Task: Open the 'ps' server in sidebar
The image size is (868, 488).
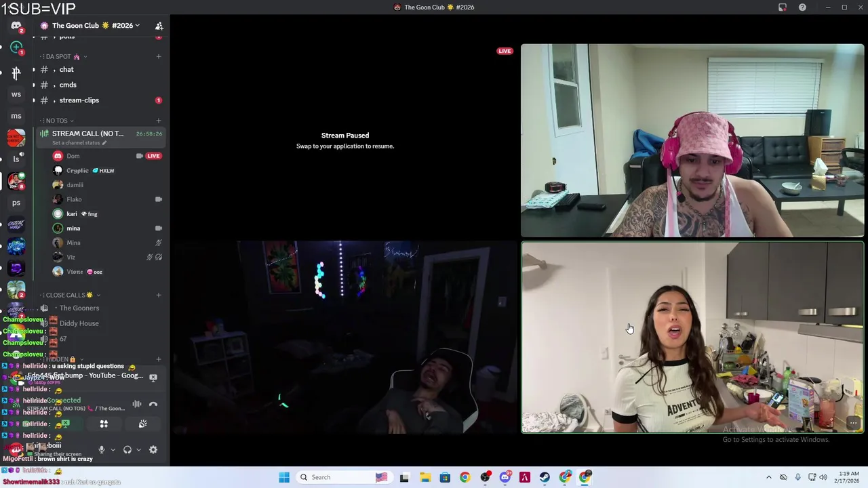Action: [x=16, y=203]
